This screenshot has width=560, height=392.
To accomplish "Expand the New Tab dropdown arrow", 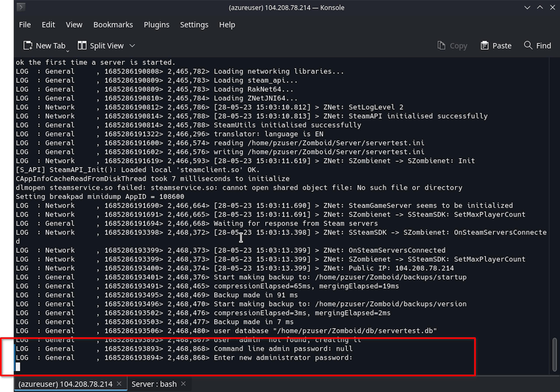I will coord(68,51).
